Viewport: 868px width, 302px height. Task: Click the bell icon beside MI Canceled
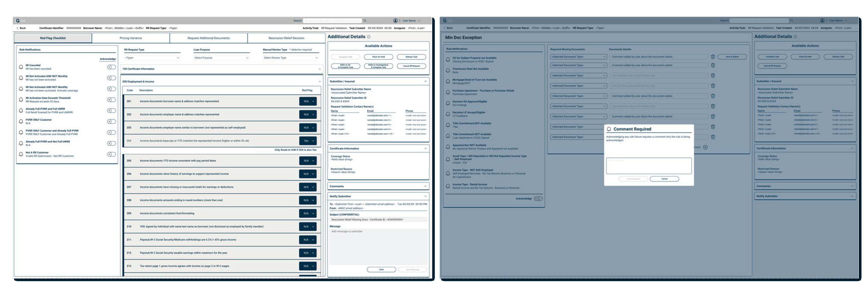tap(21, 67)
